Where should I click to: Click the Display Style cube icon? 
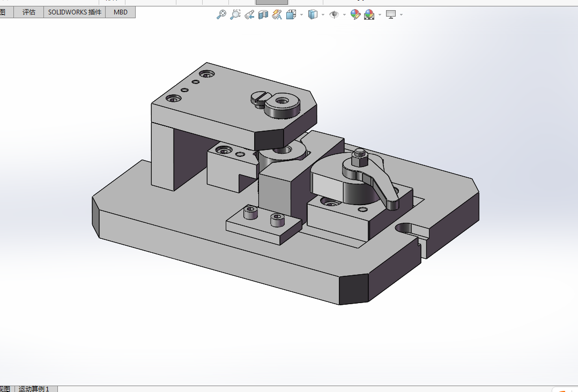click(x=313, y=14)
